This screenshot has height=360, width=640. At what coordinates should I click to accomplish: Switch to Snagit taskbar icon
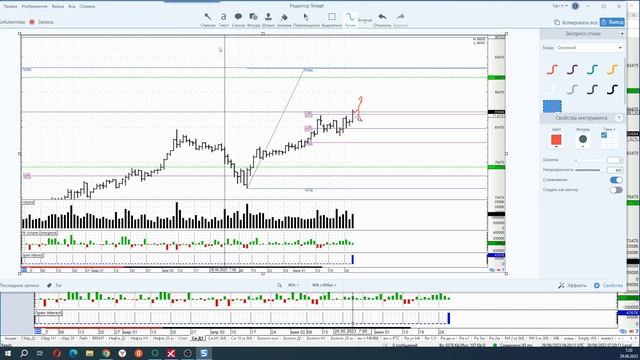tap(204, 353)
